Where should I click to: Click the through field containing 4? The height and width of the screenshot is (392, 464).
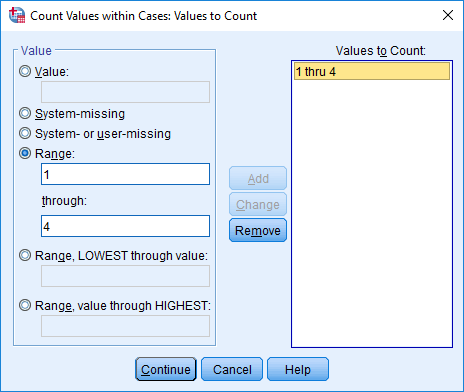coord(125,226)
